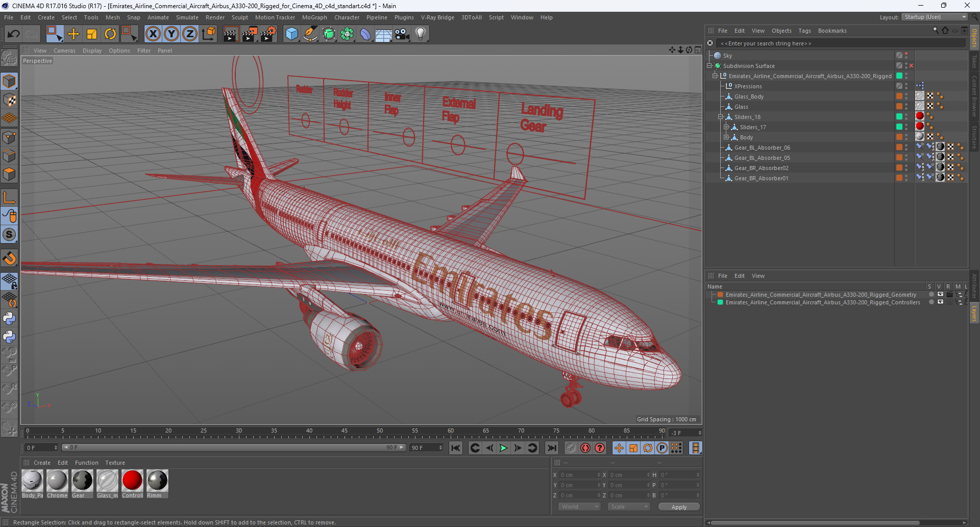
Task: Go to start of animation
Action: 456,448
